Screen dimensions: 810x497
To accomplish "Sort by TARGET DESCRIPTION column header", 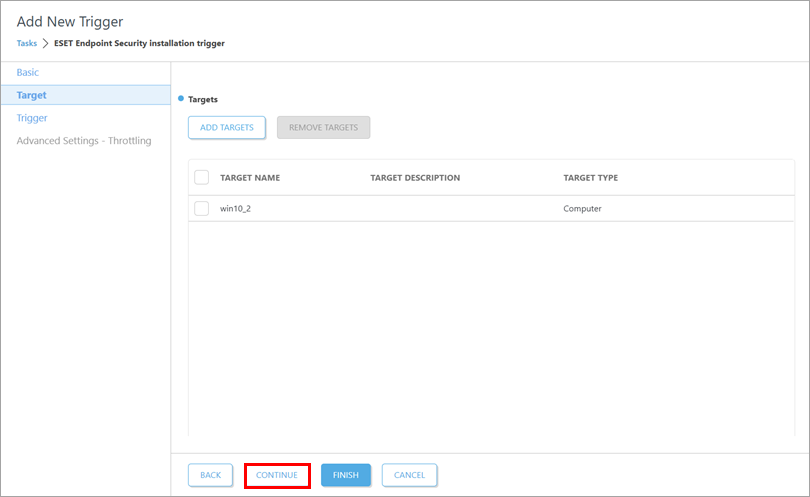I will [415, 178].
